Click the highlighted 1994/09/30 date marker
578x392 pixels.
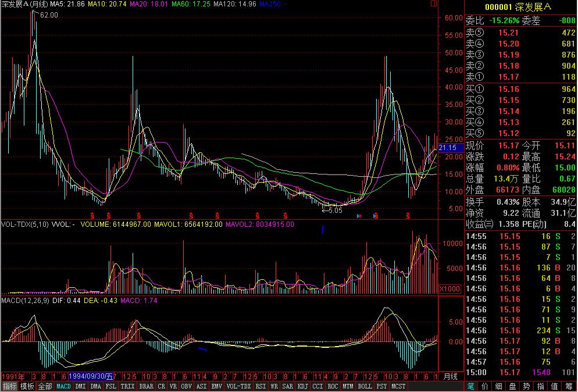[91, 376]
